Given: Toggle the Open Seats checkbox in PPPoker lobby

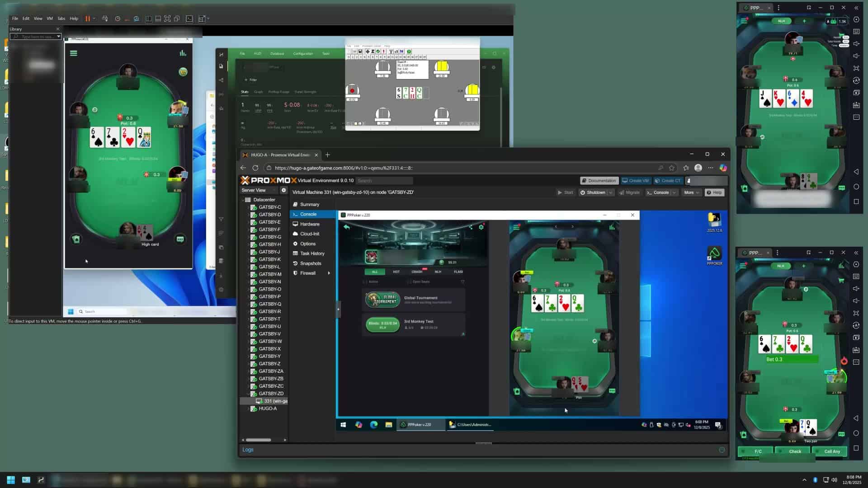Looking at the screenshot, I should [410, 282].
